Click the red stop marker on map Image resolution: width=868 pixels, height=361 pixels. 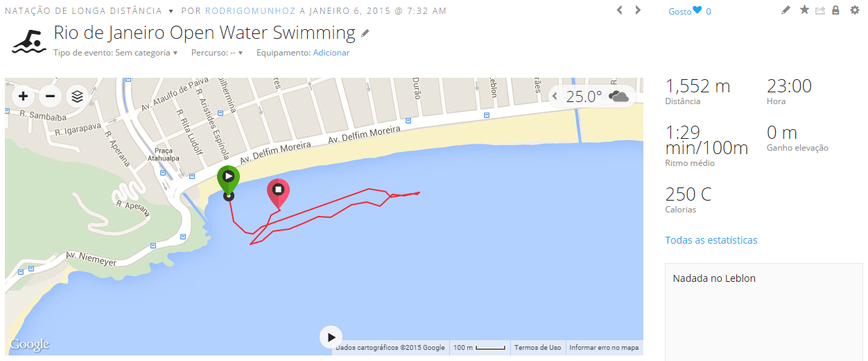pyautogui.click(x=278, y=192)
